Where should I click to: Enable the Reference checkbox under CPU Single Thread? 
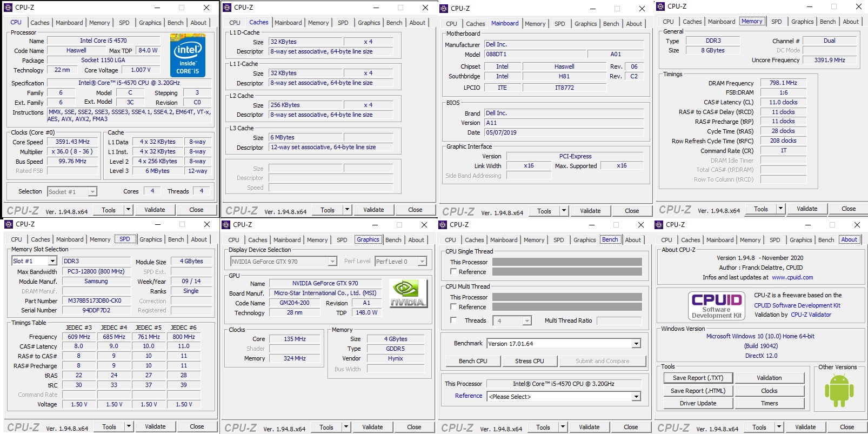click(454, 272)
